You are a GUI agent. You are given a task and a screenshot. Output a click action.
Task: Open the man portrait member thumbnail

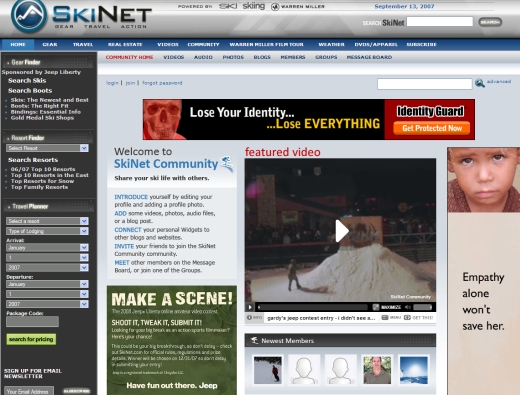pos(377,370)
